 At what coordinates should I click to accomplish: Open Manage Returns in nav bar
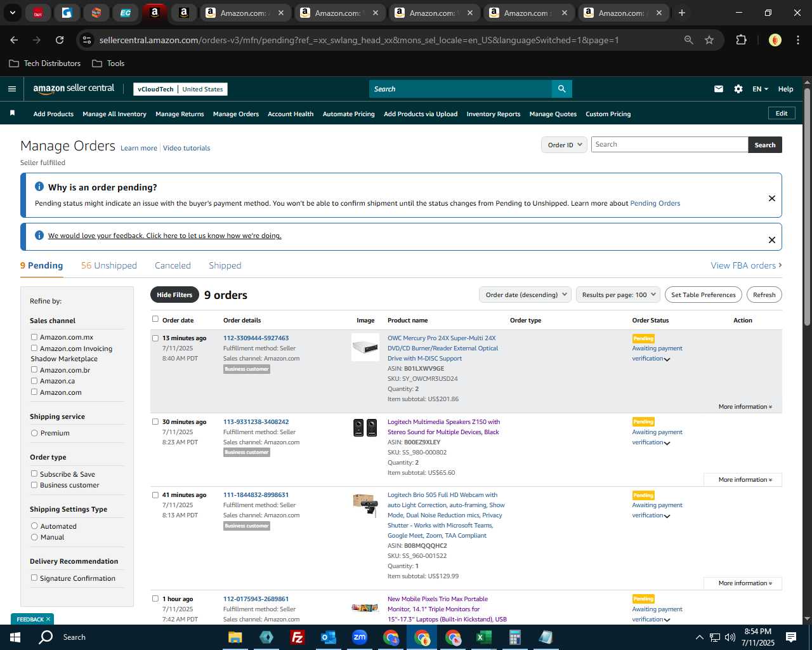click(x=180, y=114)
